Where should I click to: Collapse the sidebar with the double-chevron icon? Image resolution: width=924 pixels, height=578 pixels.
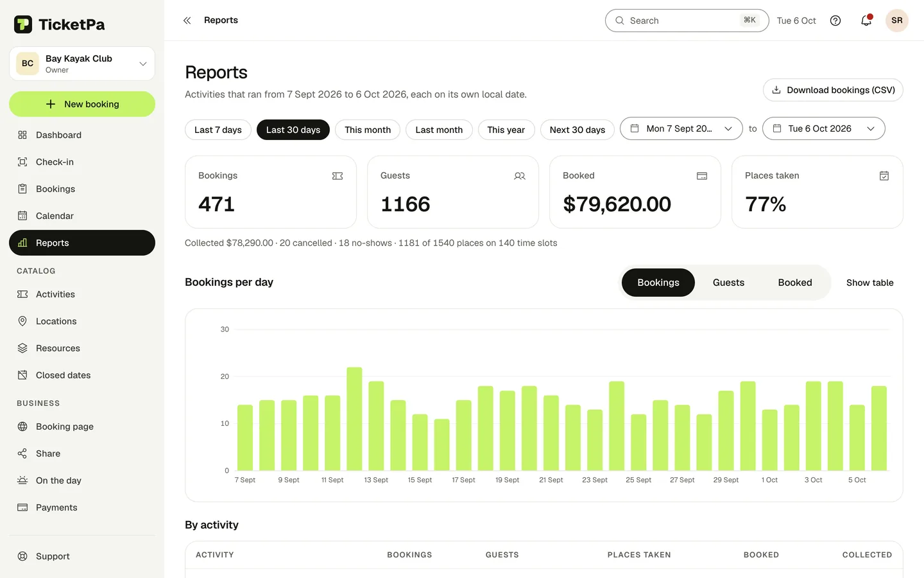187,21
